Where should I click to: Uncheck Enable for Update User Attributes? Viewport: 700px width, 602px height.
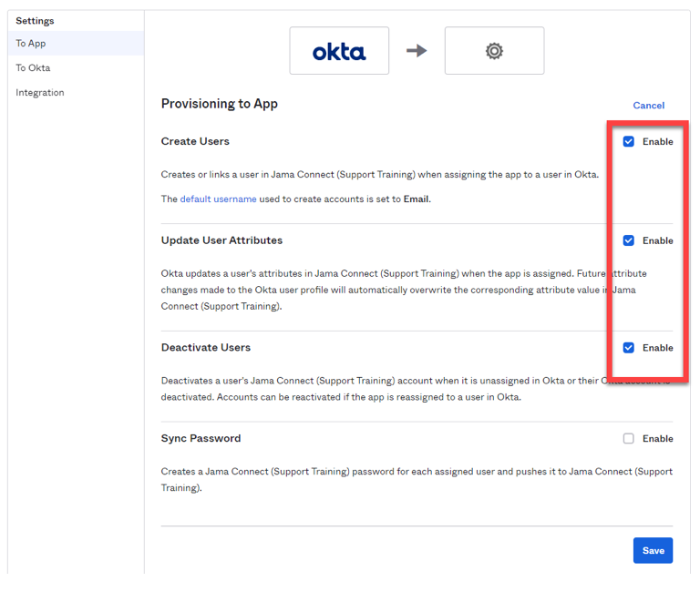pyautogui.click(x=628, y=240)
